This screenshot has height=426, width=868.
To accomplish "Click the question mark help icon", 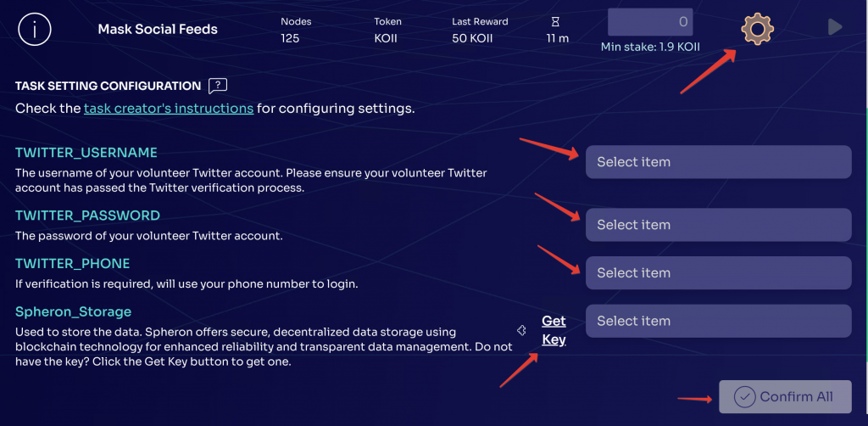I will [x=218, y=86].
